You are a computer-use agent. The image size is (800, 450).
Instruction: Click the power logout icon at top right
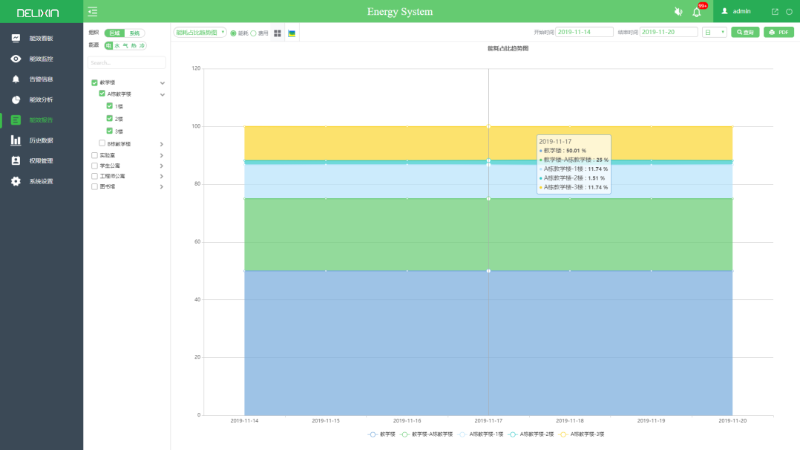click(x=788, y=11)
